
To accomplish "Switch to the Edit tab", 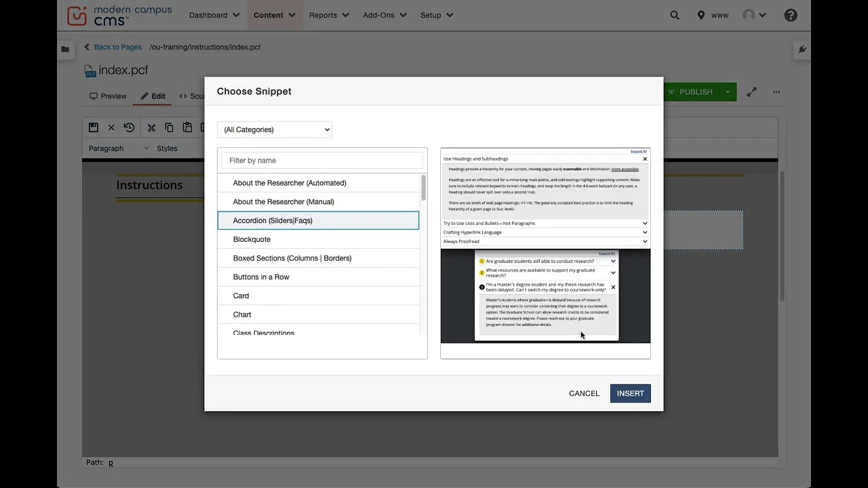I will [x=153, y=96].
